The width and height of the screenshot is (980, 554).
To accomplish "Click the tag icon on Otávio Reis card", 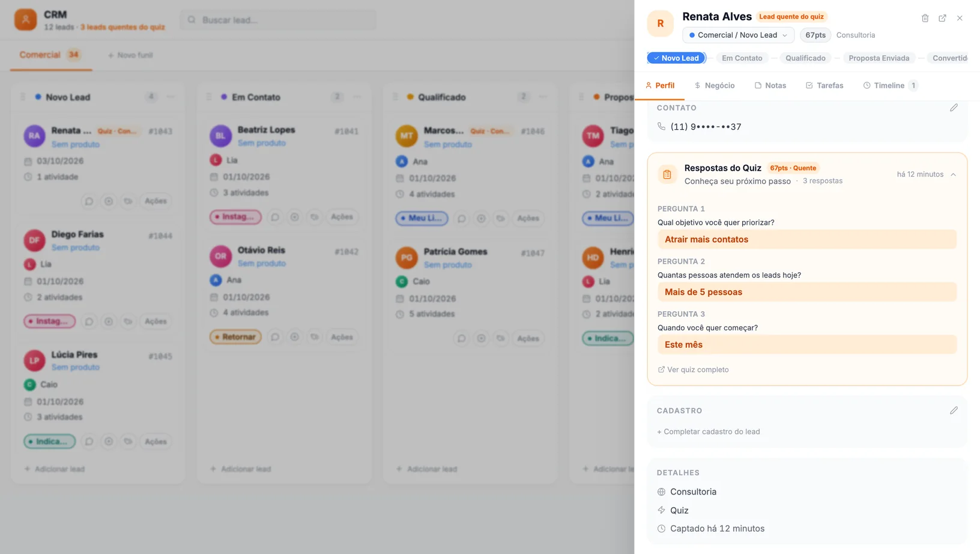I will coord(314,337).
